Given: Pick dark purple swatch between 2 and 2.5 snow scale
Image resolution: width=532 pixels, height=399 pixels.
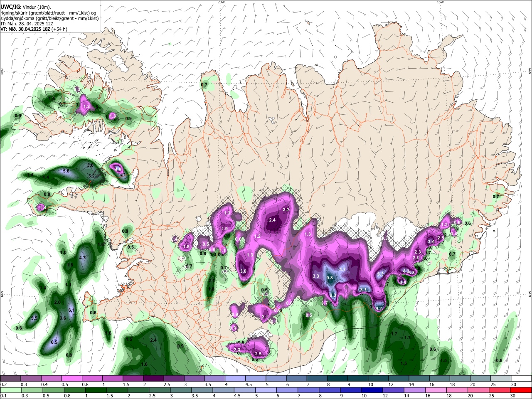Looking at the screenshot, I should pyautogui.click(x=153, y=379).
